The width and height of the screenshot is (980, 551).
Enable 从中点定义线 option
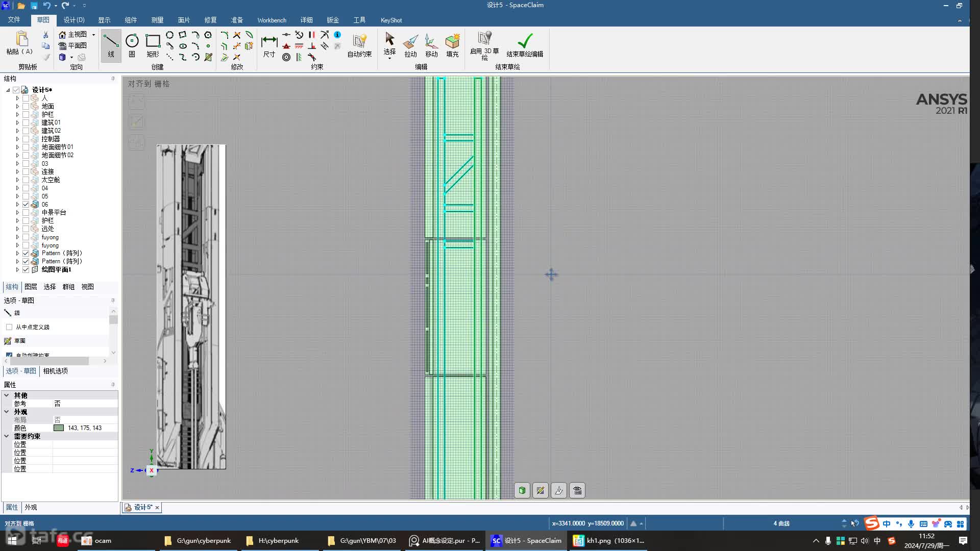(x=9, y=327)
